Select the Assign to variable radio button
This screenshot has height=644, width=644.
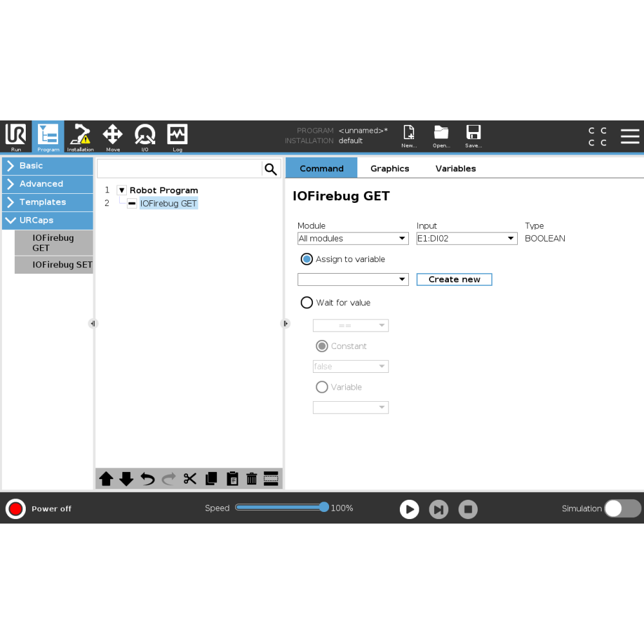coord(307,259)
